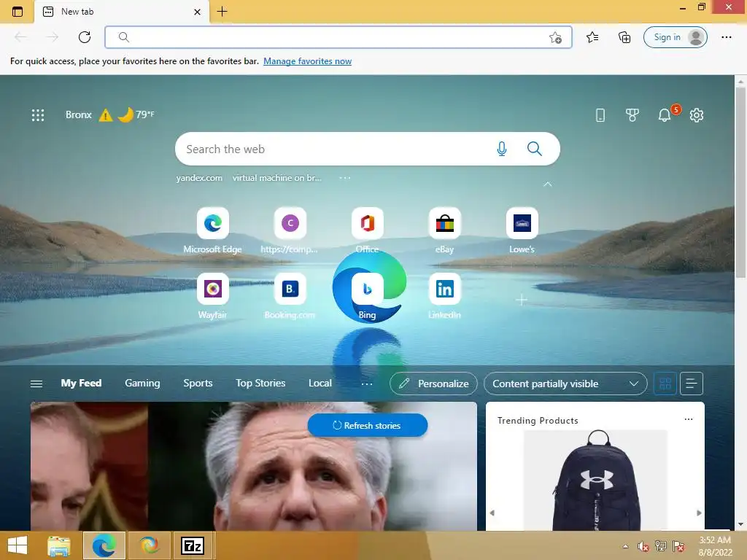Open Edge Settings and more menu

tap(726, 37)
